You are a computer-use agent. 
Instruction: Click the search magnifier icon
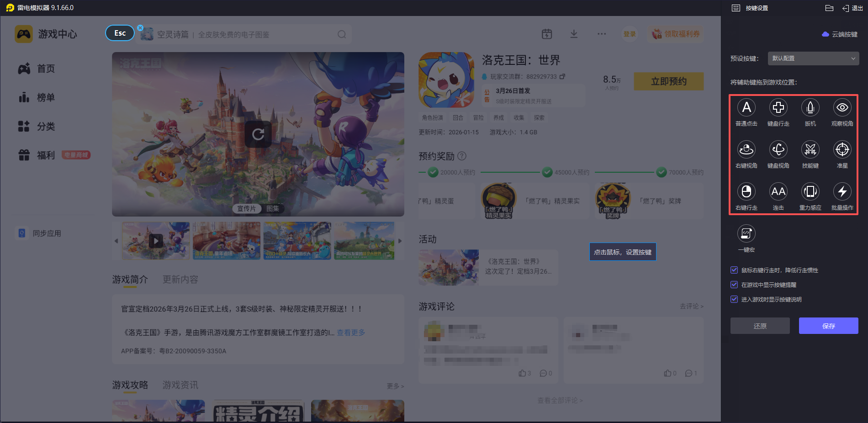(x=342, y=34)
